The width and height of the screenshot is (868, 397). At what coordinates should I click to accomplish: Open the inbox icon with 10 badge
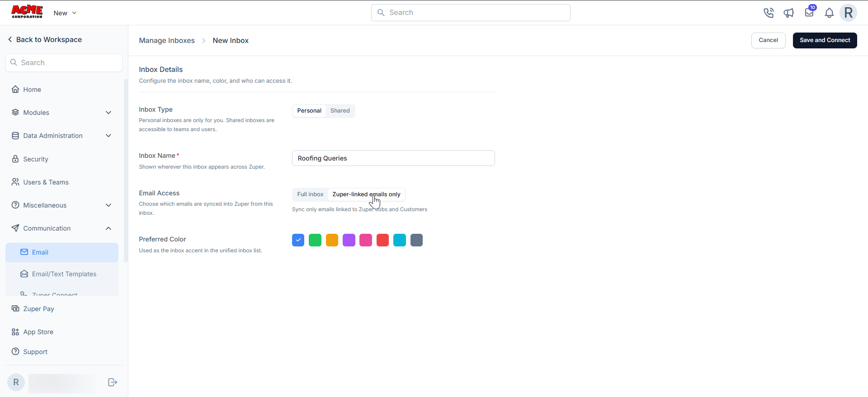coord(809,12)
